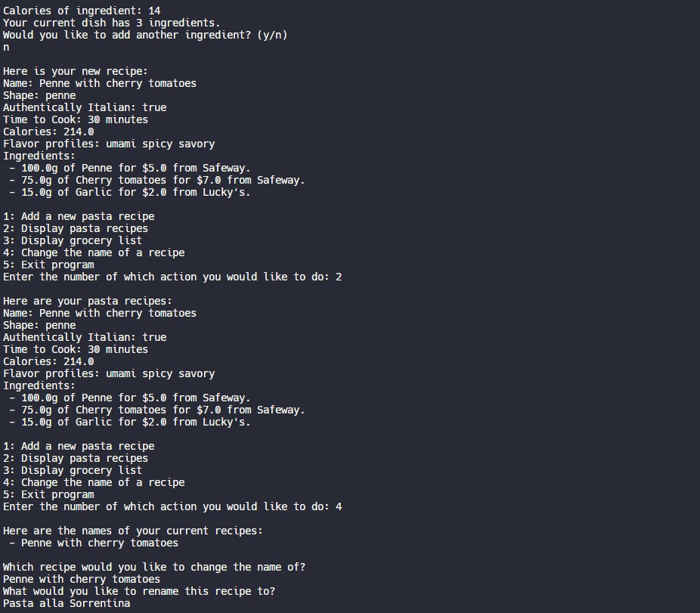
Task: Click the single 'n' response line
Action: click(x=6, y=47)
